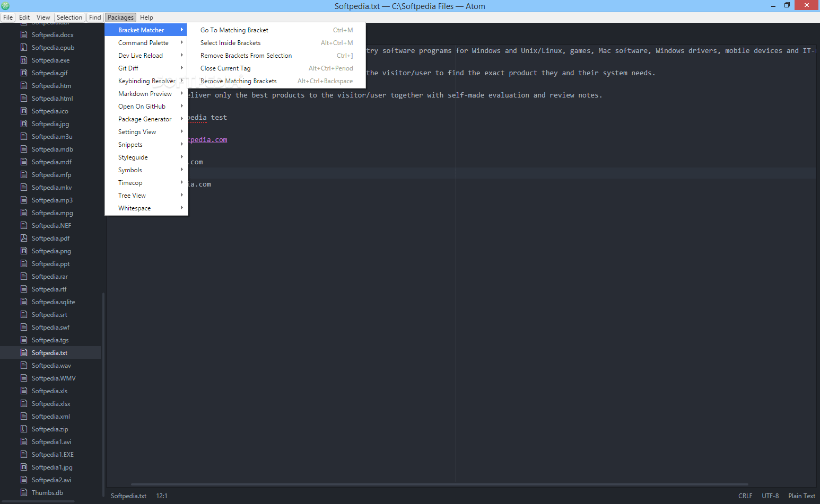Open Softpedia.WMV in the tree
This screenshot has height=504, width=820.
point(54,378)
